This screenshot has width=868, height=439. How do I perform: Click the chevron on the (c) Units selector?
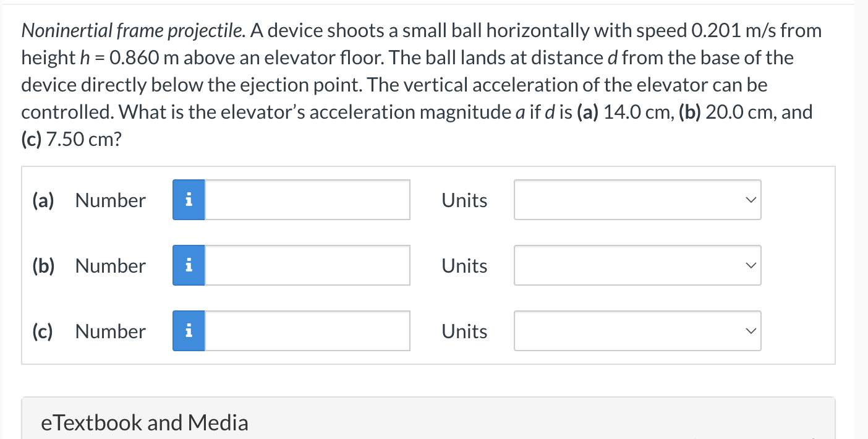click(x=750, y=331)
